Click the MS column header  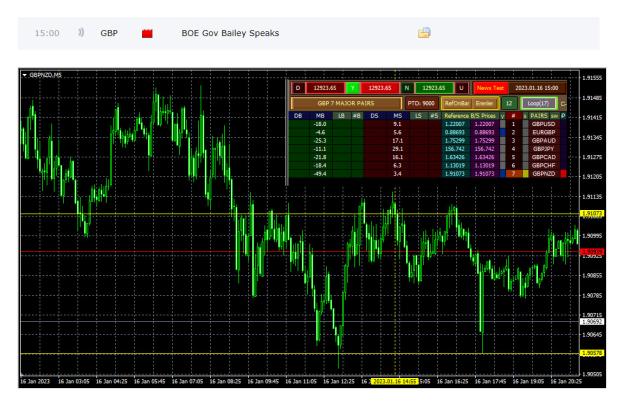pyautogui.click(x=397, y=116)
